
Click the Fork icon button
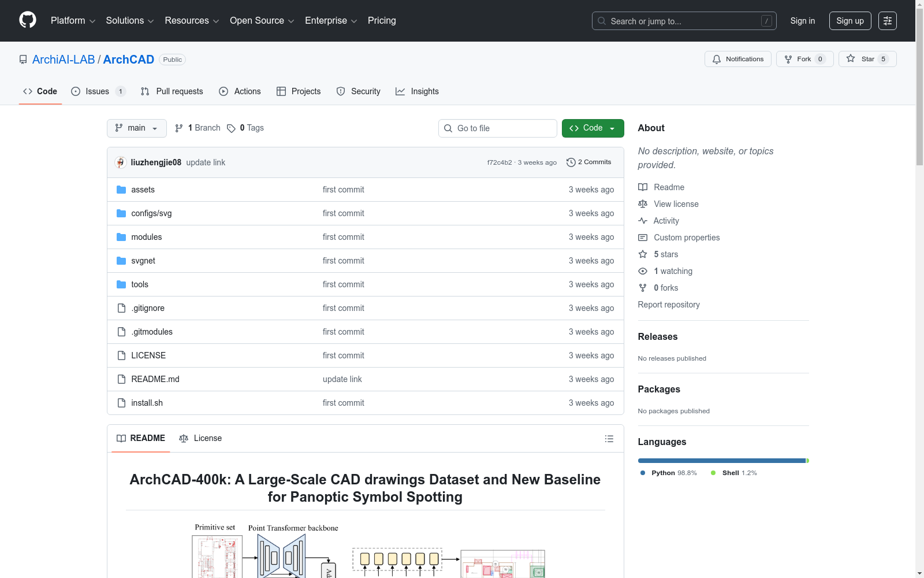point(788,59)
